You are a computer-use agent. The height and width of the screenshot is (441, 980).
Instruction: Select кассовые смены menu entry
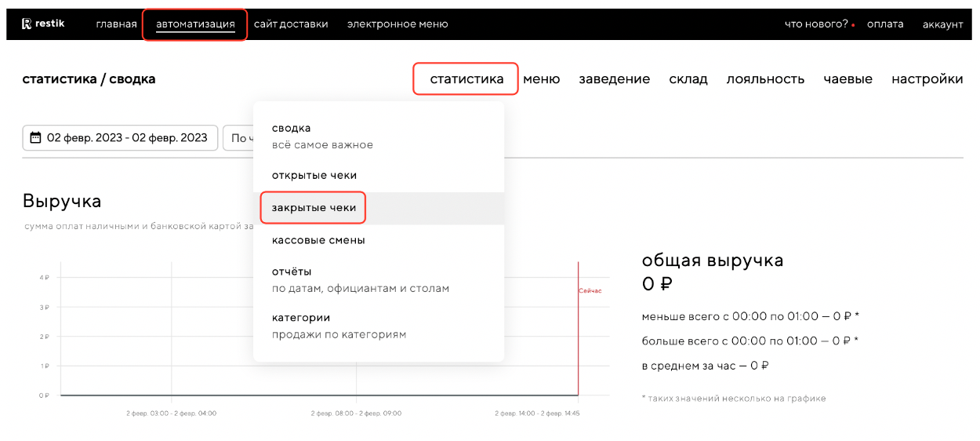pyautogui.click(x=318, y=240)
